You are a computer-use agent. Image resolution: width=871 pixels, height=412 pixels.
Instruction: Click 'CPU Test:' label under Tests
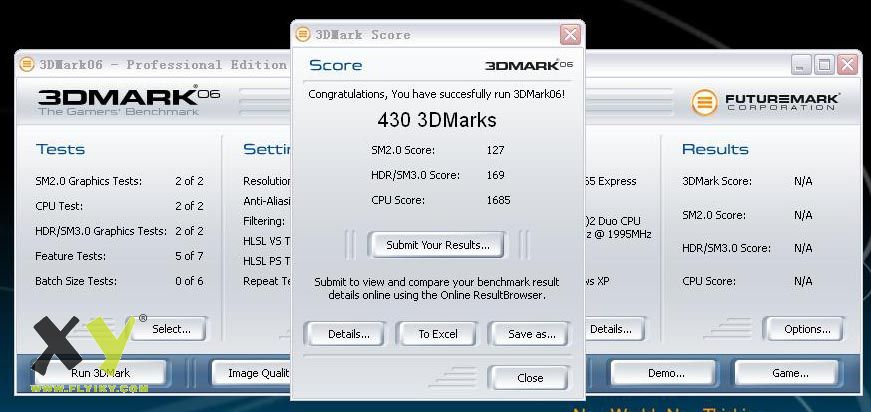[59, 206]
